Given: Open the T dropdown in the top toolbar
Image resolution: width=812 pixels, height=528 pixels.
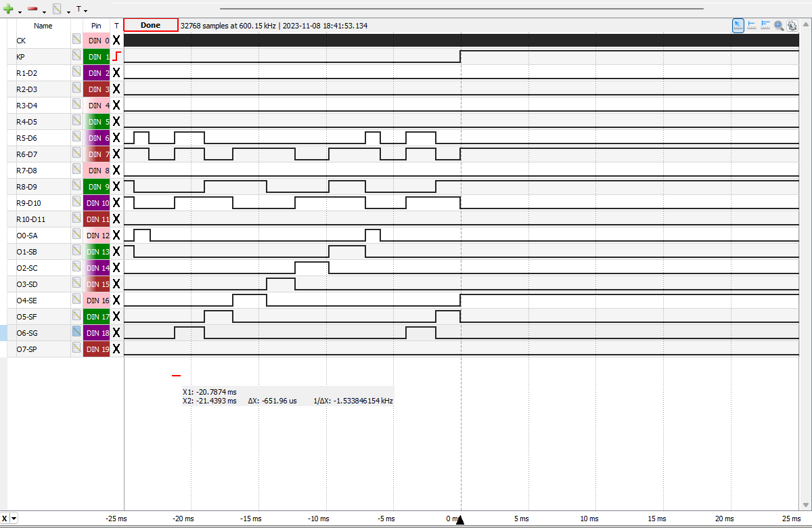Looking at the screenshot, I should (x=81, y=10).
